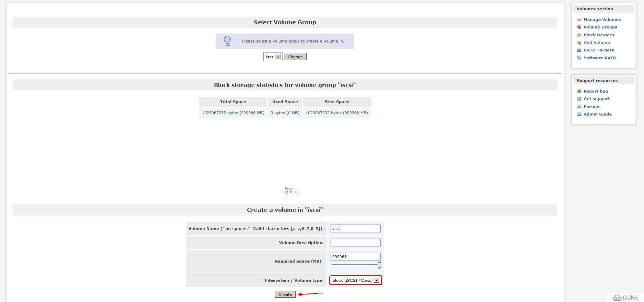Click the Total Space value 1023967232 bytes
The width and height of the screenshot is (644, 302).
[233, 113]
